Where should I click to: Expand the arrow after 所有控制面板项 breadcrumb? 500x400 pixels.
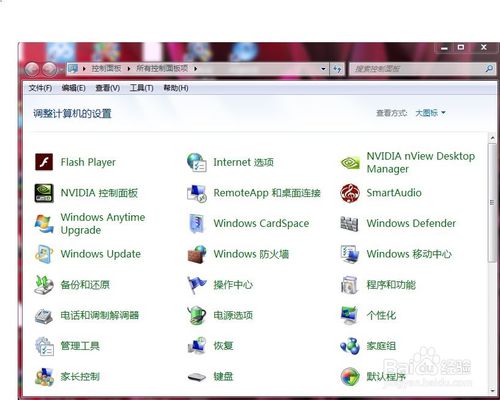pos(196,69)
